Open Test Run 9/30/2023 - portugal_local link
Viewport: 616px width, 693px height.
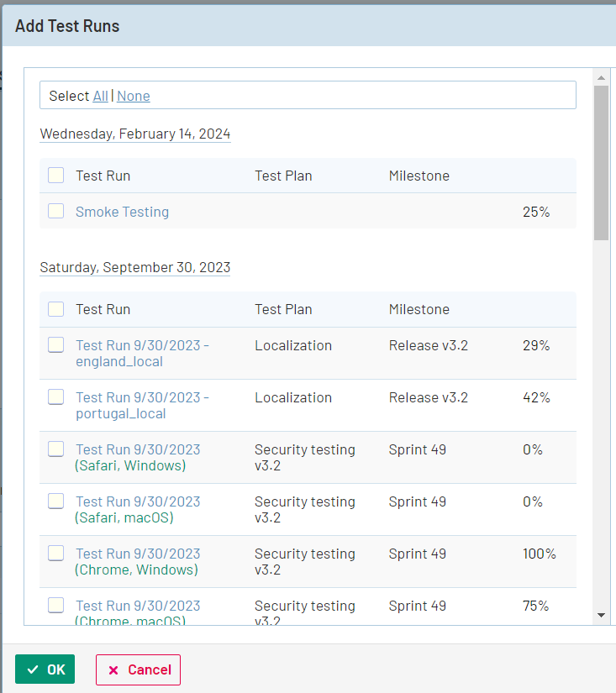pos(141,406)
